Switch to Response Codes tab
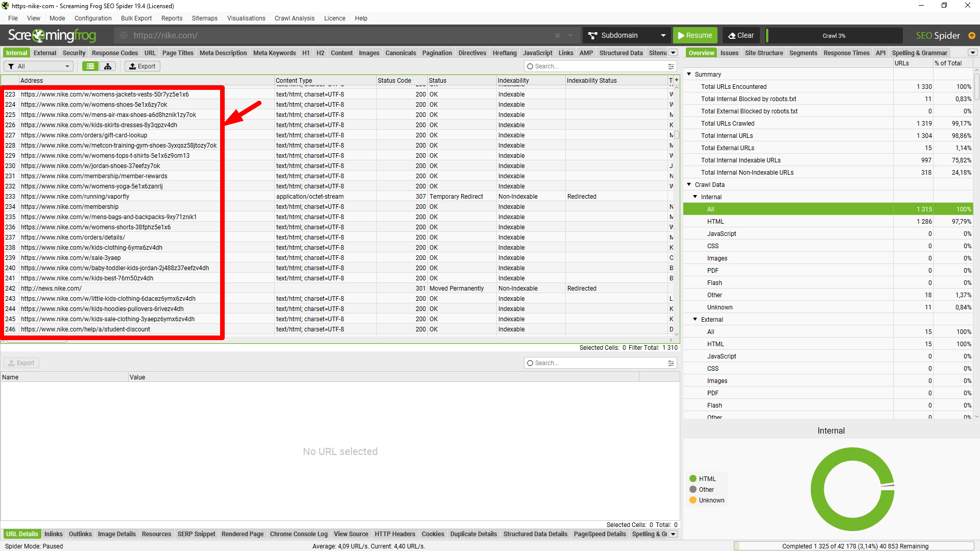 (115, 53)
